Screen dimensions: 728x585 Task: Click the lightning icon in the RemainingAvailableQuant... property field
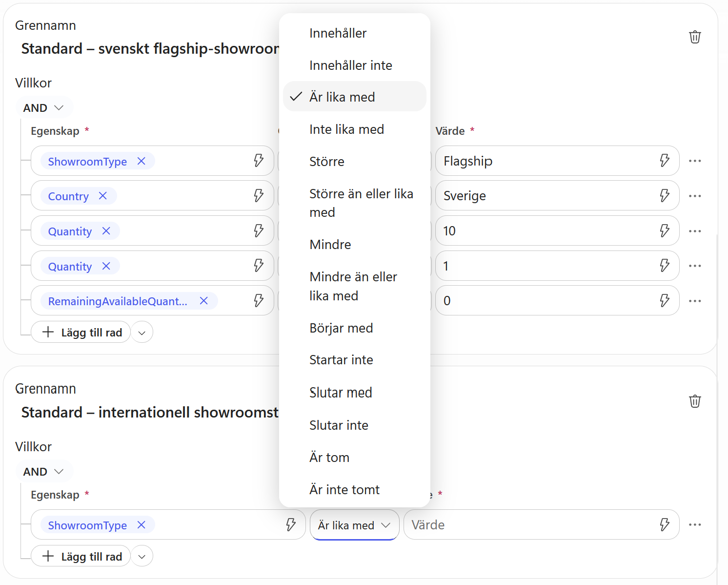point(259,301)
